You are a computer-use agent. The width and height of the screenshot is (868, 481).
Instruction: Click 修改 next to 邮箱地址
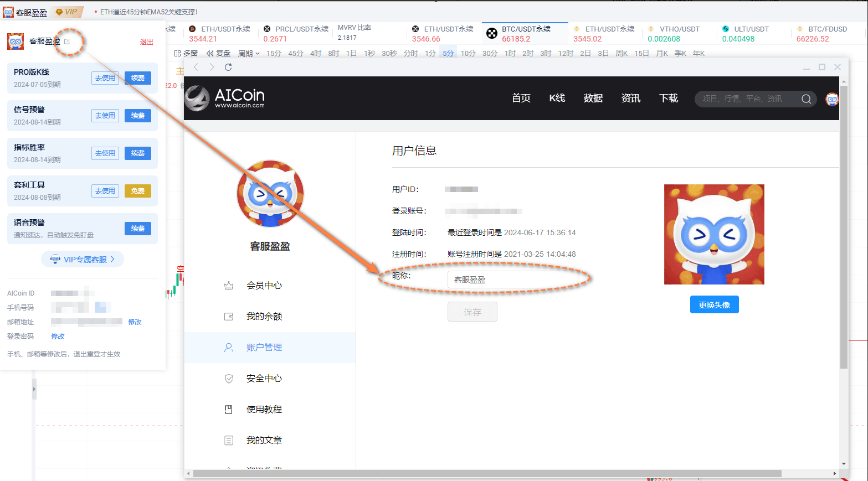tap(135, 322)
